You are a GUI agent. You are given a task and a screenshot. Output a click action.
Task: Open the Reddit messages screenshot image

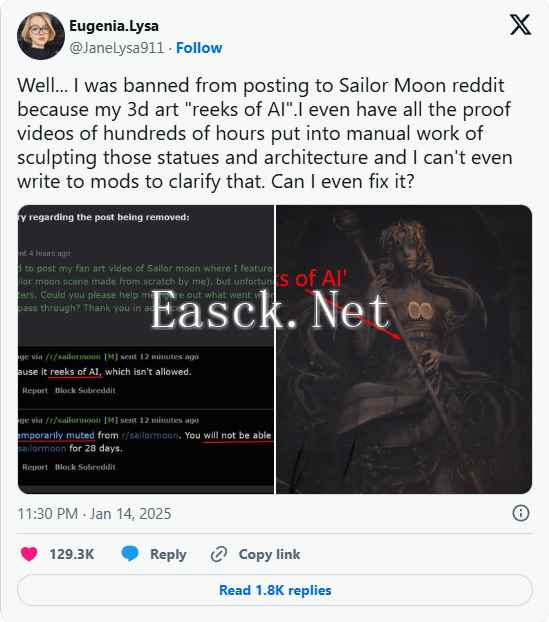point(146,349)
